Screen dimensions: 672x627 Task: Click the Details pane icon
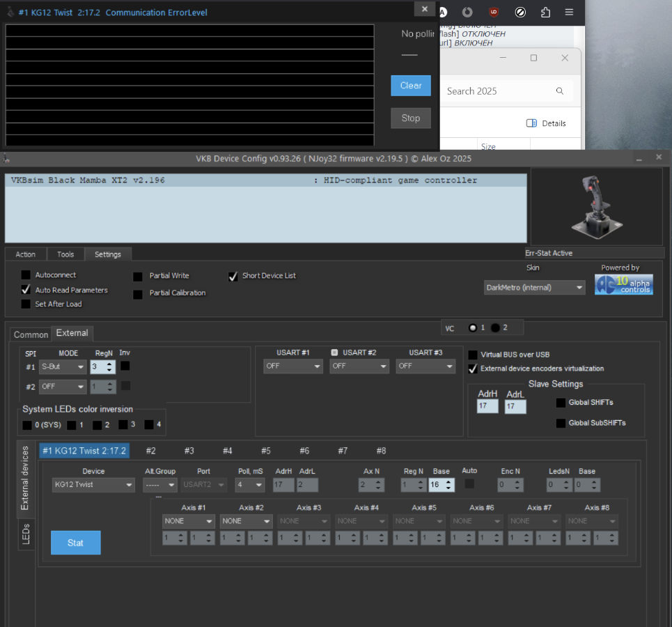[531, 123]
